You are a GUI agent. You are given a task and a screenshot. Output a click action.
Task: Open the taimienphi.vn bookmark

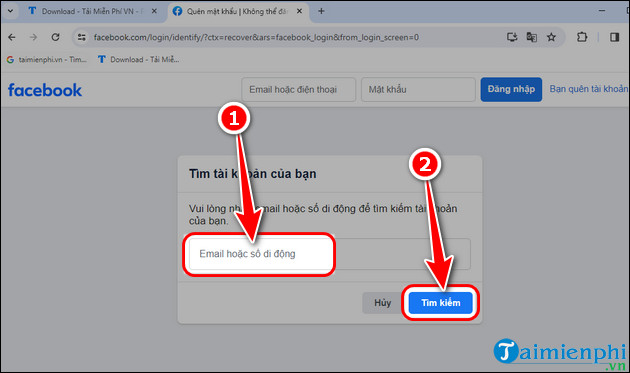click(47, 59)
